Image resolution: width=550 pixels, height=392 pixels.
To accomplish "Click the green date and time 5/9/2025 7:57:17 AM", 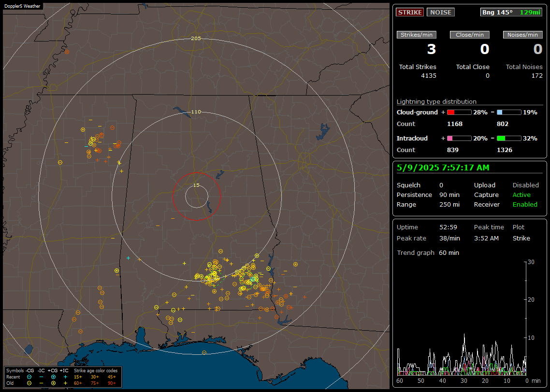I will pos(443,168).
